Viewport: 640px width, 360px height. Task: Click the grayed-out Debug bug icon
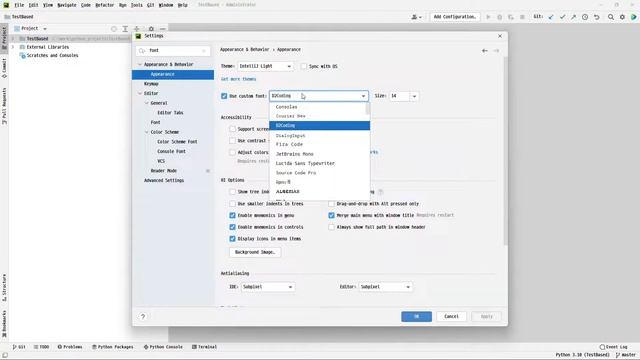point(499,17)
